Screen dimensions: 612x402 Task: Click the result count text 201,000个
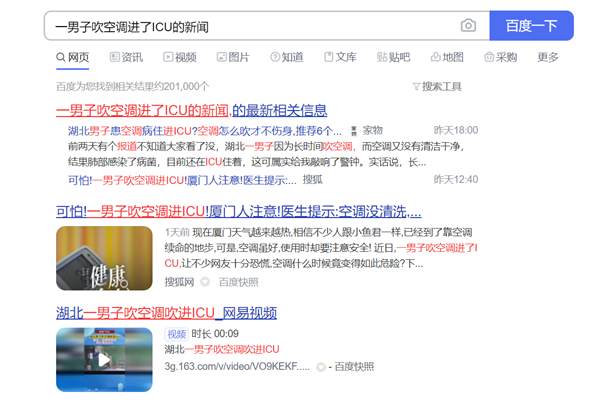pyautogui.click(x=187, y=87)
